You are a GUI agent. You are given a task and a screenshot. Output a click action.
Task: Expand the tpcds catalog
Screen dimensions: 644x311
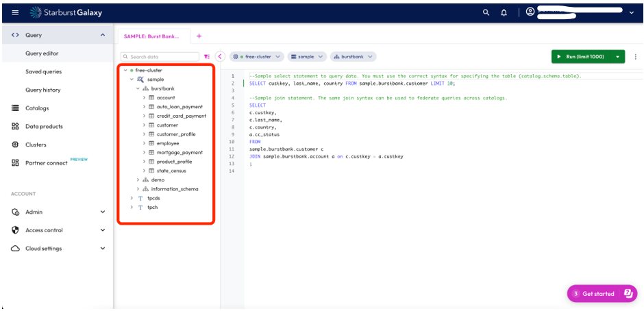coord(132,198)
